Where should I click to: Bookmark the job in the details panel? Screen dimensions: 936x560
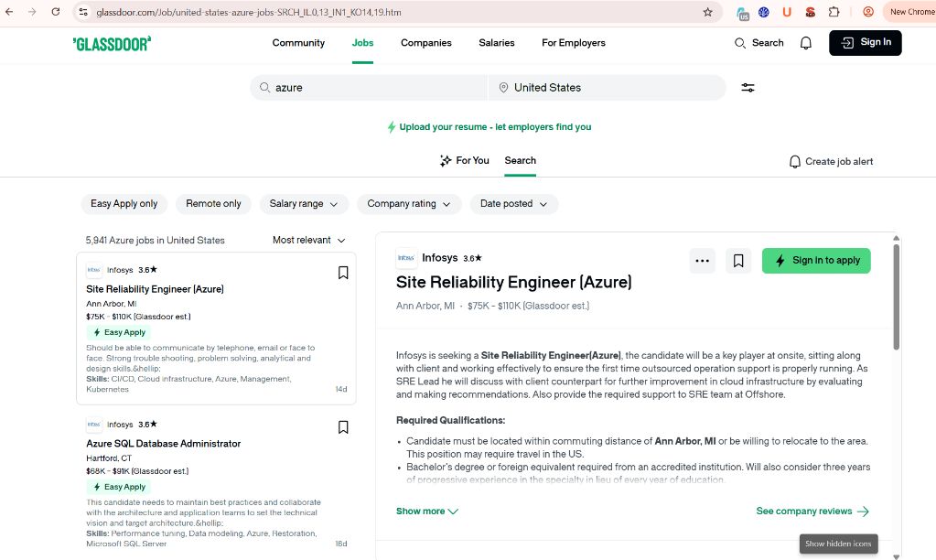[x=738, y=261]
